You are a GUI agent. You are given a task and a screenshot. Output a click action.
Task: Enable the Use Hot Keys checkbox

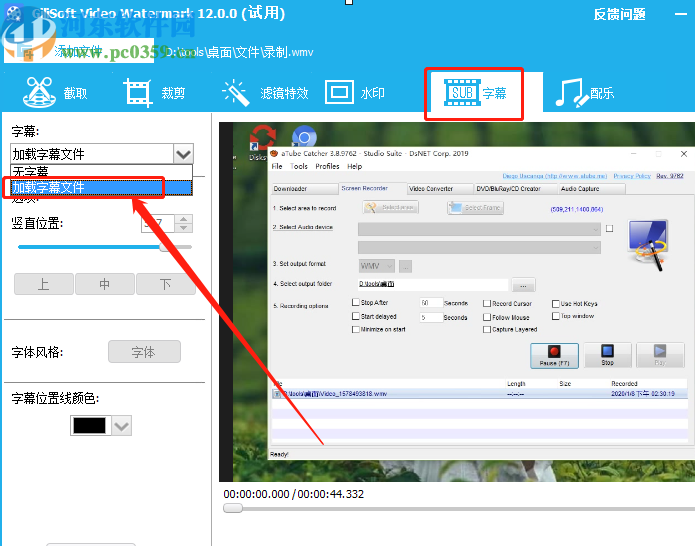(555, 304)
